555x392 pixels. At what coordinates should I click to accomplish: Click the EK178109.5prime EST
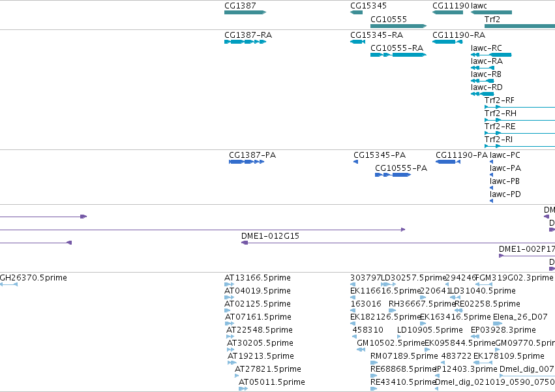point(483,363)
